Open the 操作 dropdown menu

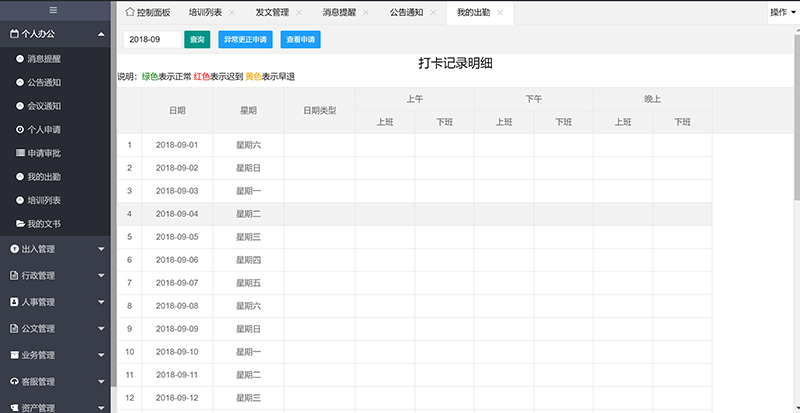point(783,13)
